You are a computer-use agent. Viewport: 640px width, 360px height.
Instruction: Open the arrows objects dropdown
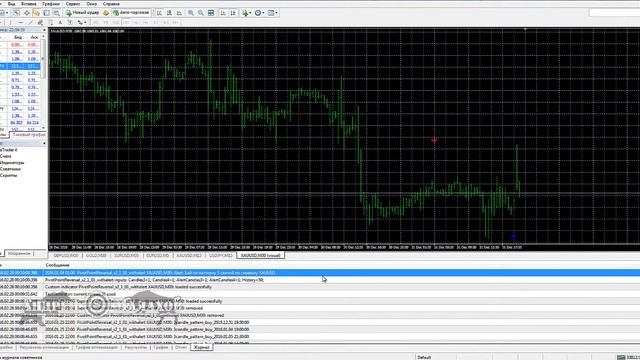82,22
